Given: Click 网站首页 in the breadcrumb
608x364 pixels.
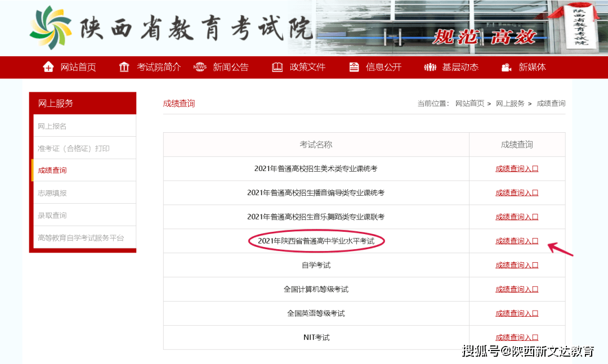Looking at the screenshot, I should point(470,103).
